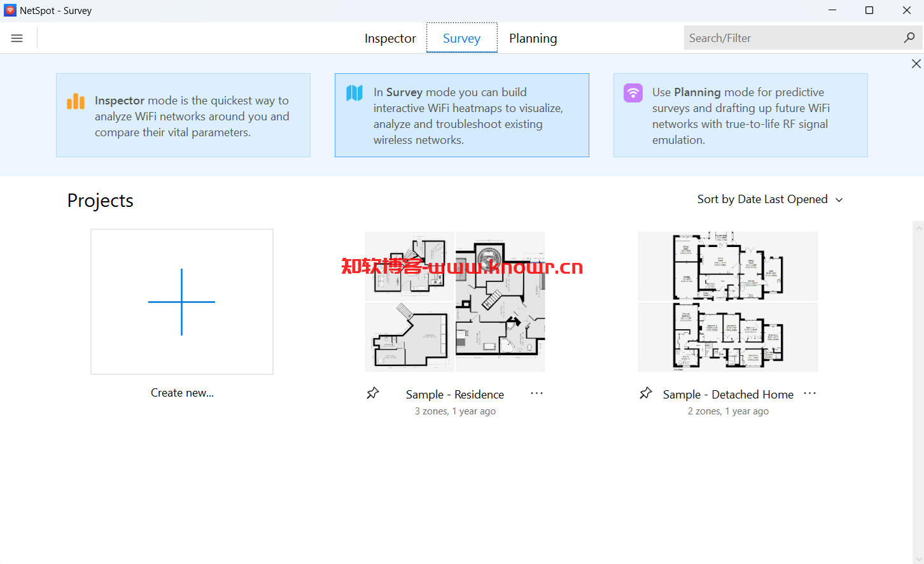Create a new project with the plus tile
This screenshot has height=564, width=924.
pyautogui.click(x=182, y=302)
